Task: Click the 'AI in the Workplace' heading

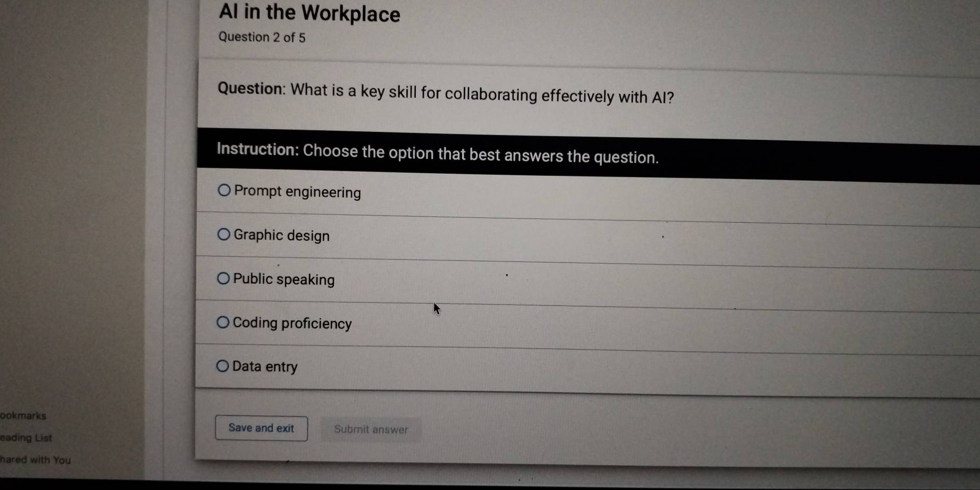Action: click(309, 13)
